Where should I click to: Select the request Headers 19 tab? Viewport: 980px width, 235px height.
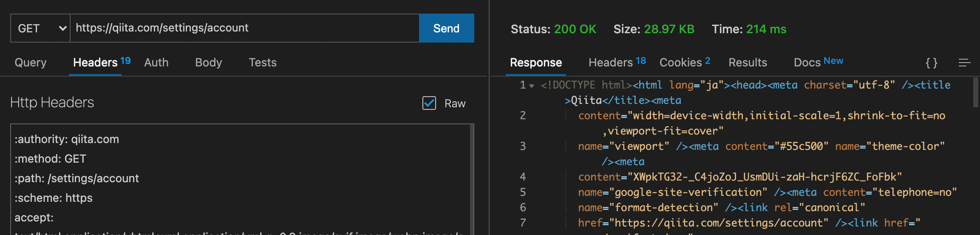[102, 63]
